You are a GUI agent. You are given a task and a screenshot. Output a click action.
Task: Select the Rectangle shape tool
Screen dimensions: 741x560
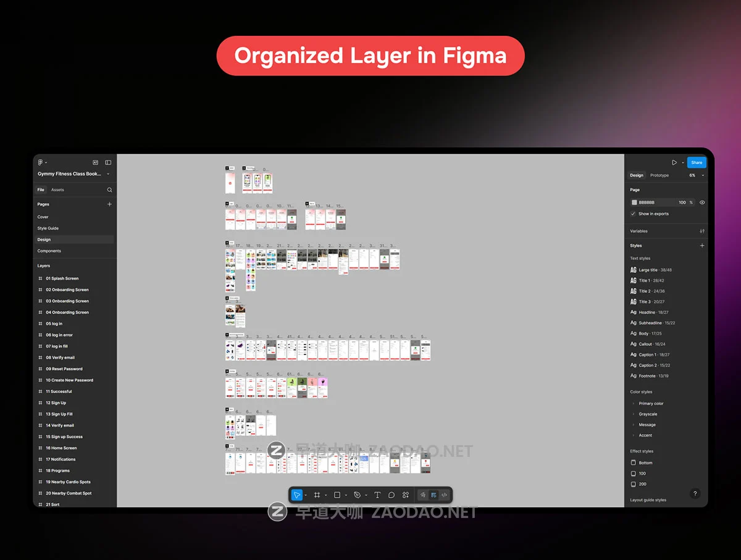(x=337, y=495)
